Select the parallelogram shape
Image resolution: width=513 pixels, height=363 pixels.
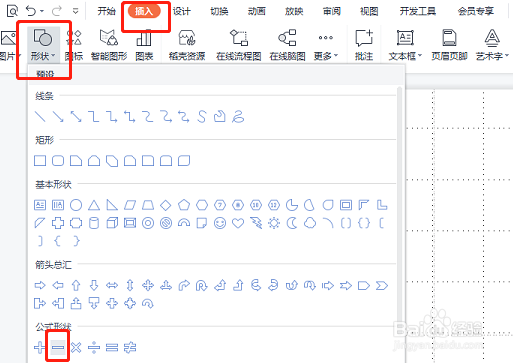pos(130,205)
